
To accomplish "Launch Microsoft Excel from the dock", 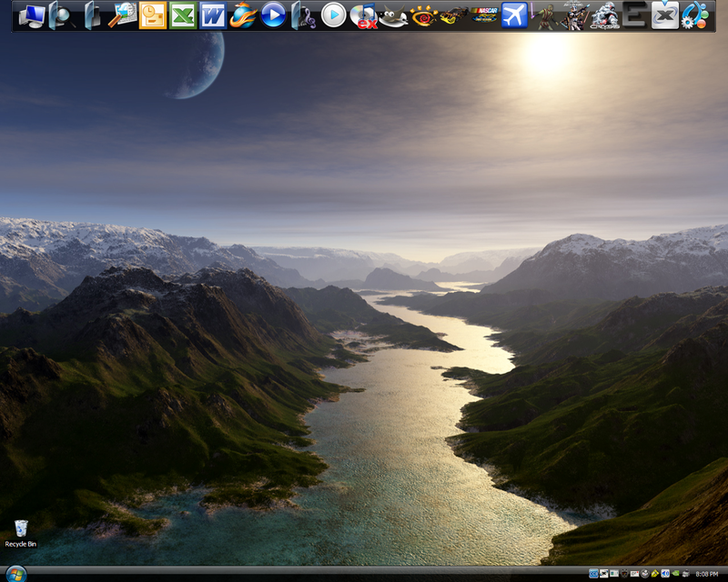I will click(183, 15).
